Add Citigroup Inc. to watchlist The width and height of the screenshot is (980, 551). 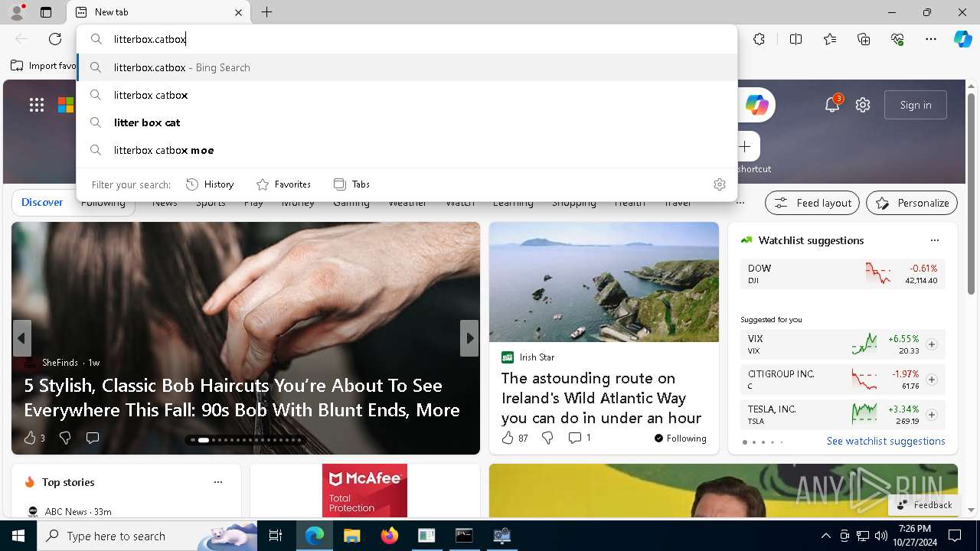click(x=932, y=380)
